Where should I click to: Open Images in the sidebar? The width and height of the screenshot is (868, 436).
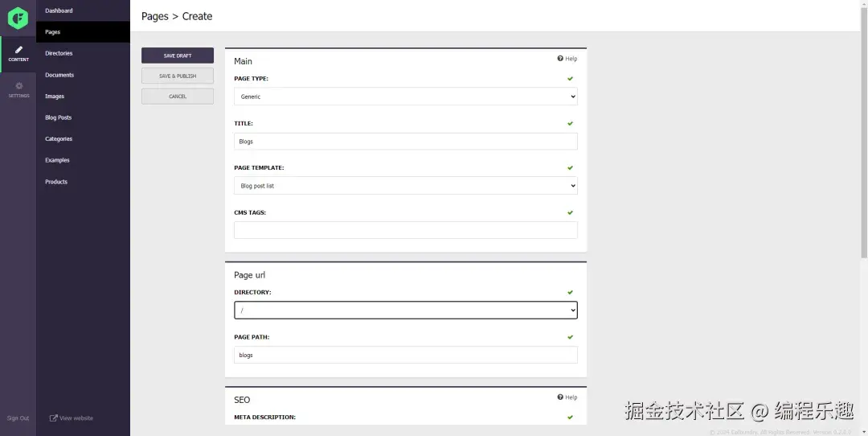pyautogui.click(x=83, y=97)
